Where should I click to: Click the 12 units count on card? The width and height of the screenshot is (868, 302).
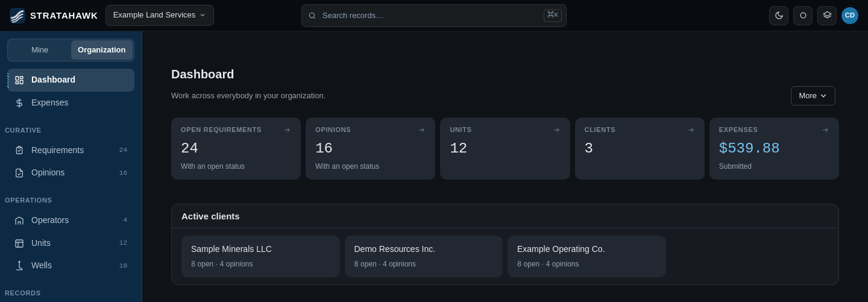[x=459, y=148]
